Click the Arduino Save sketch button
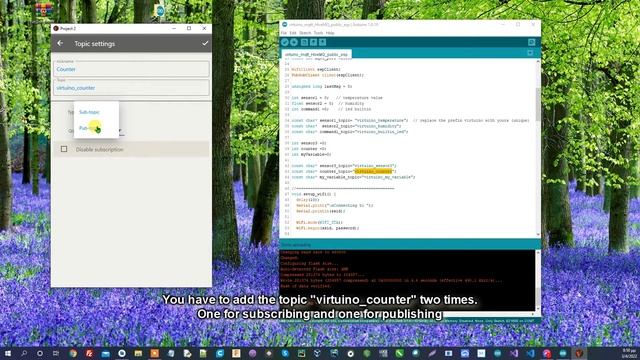The height and width of the screenshot is (360, 640). pyautogui.click(x=322, y=42)
